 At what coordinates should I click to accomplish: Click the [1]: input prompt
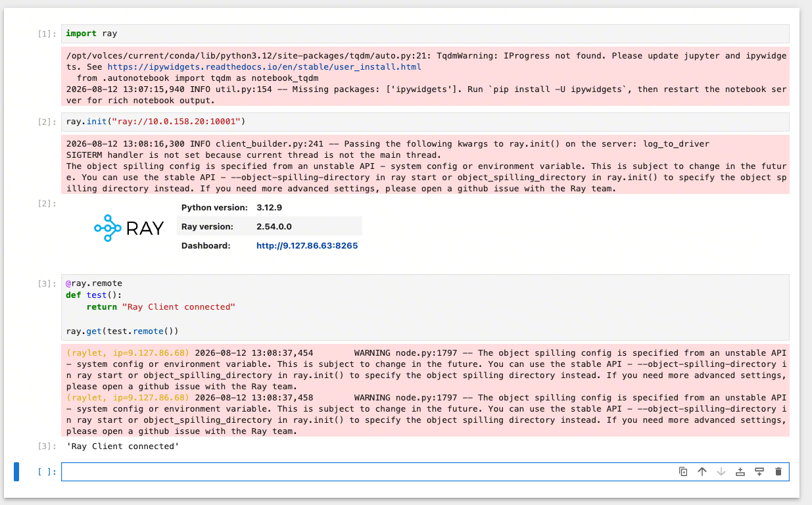[47, 34]
